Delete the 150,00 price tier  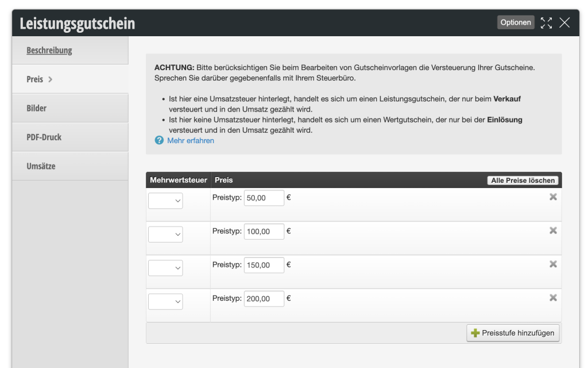click(553, 264)
